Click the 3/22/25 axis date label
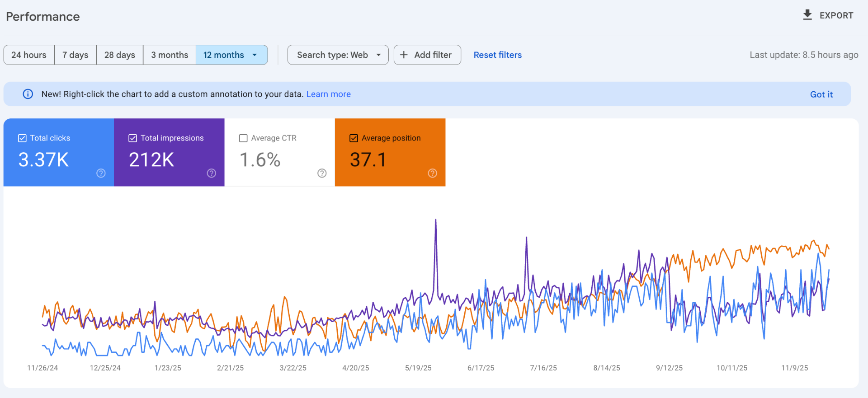This screenshot has height=398, width=868. [293, 368]
